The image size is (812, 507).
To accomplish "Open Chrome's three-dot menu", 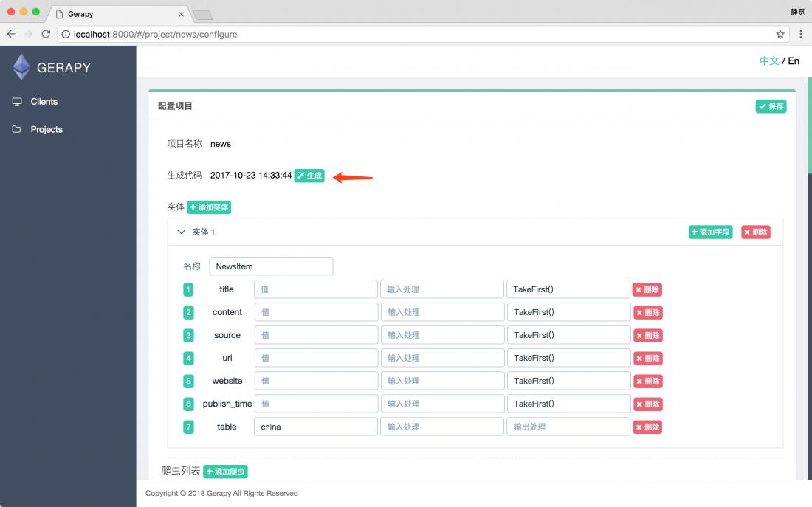I will (801, 34).
